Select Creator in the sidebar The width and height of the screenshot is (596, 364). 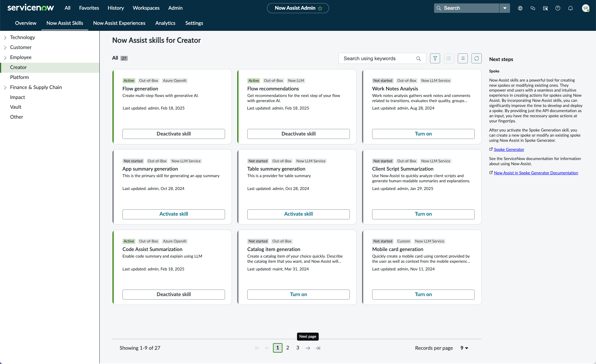[50, 67]
